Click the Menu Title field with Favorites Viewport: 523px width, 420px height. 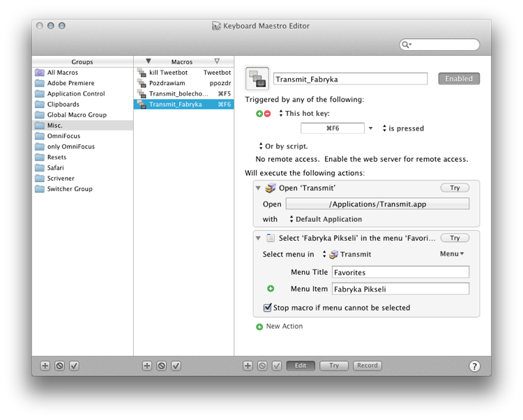[400, 272]
